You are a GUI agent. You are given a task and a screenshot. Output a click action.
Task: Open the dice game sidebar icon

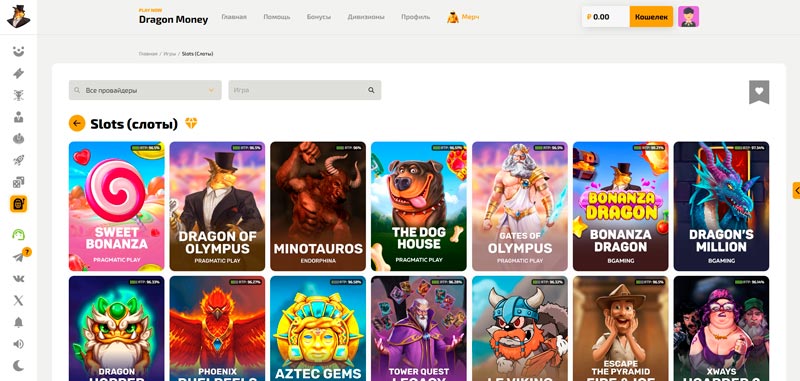tap(18, 183)
